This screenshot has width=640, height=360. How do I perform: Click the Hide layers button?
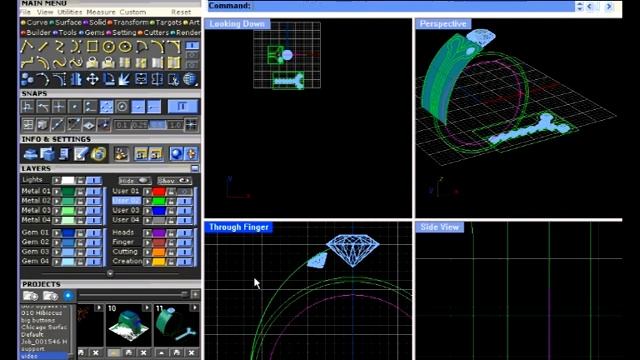[x=135, y=180]
